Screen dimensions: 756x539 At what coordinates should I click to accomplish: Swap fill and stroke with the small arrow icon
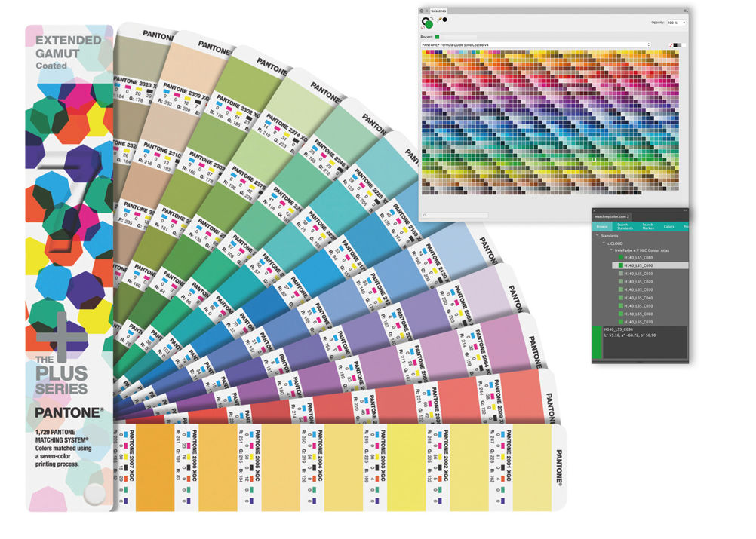tap(432, 18)
